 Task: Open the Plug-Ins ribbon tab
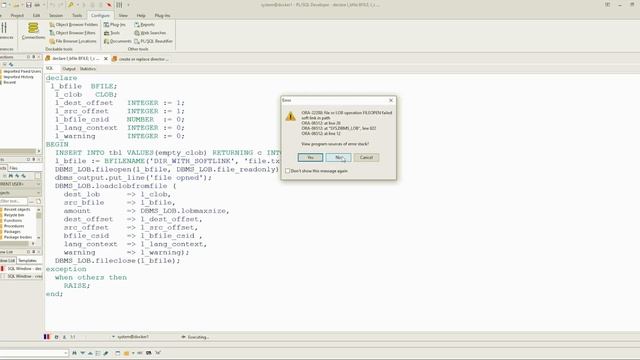click(x=162, y=16)
